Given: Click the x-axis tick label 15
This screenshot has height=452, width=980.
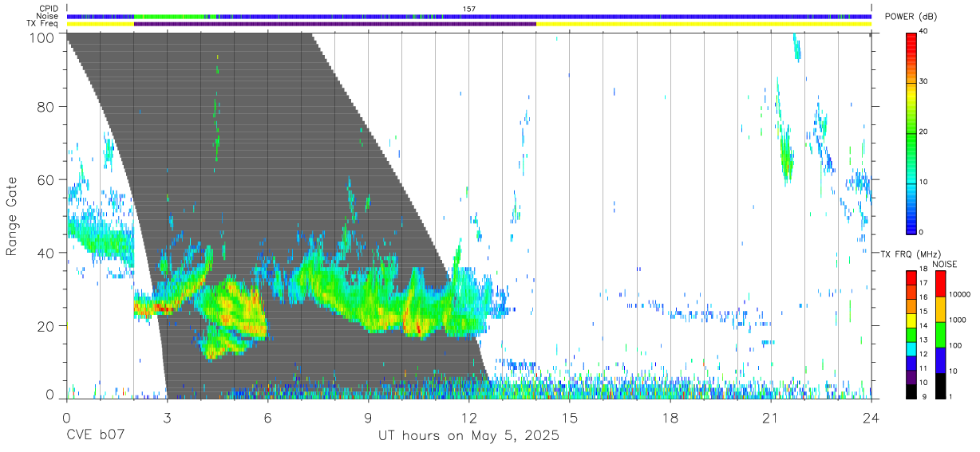Looking at the screenshot, I should pyautogui.click(x=569, y=418).
